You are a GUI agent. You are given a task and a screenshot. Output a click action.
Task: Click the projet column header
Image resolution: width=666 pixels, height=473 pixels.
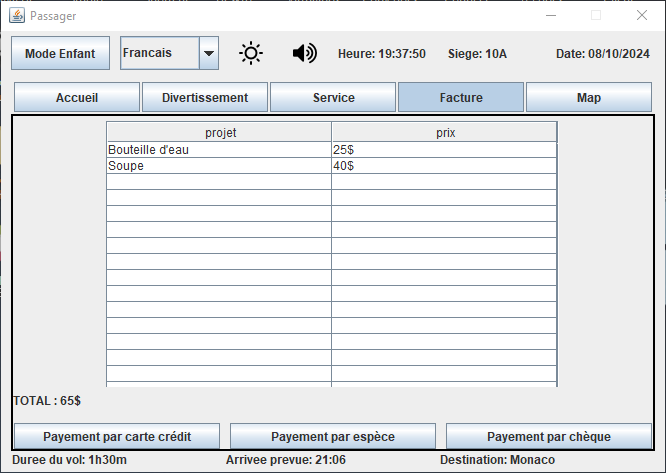219,132
